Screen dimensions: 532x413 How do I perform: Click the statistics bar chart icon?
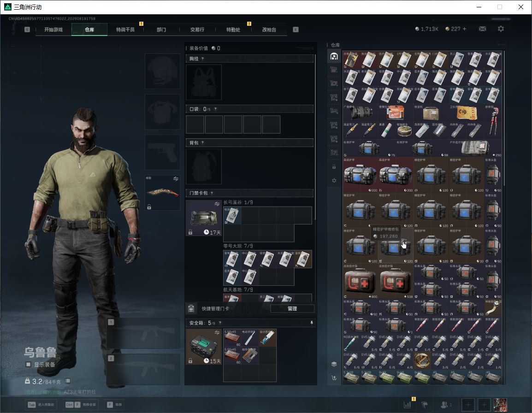click(407, 405)
